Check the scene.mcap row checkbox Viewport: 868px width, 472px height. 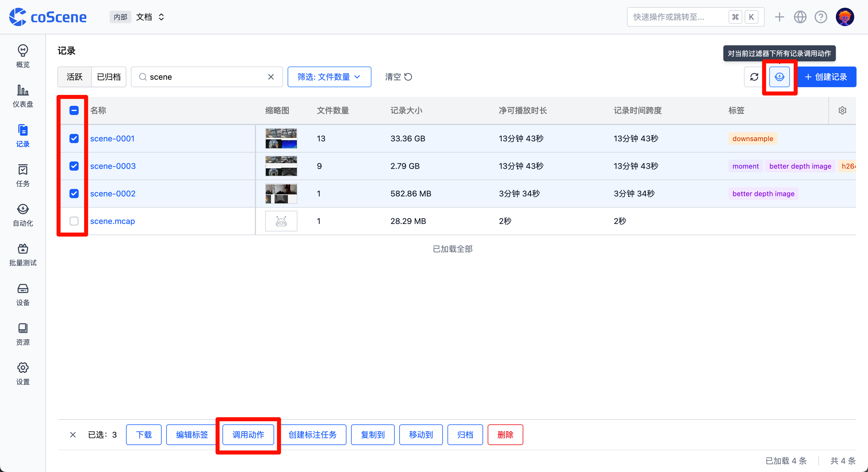pos(74,221)
